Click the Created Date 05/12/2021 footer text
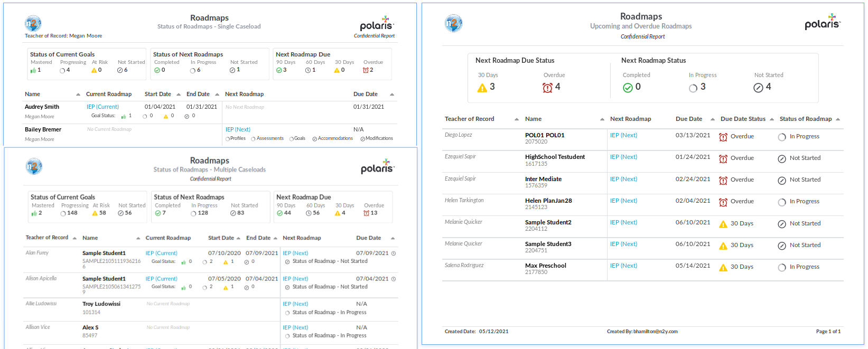Viewport: 868px width, 349px height. coord(477,332)
